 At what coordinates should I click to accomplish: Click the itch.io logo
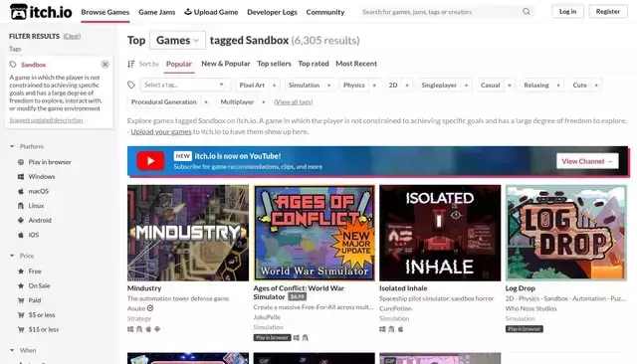tap(41, 12)
